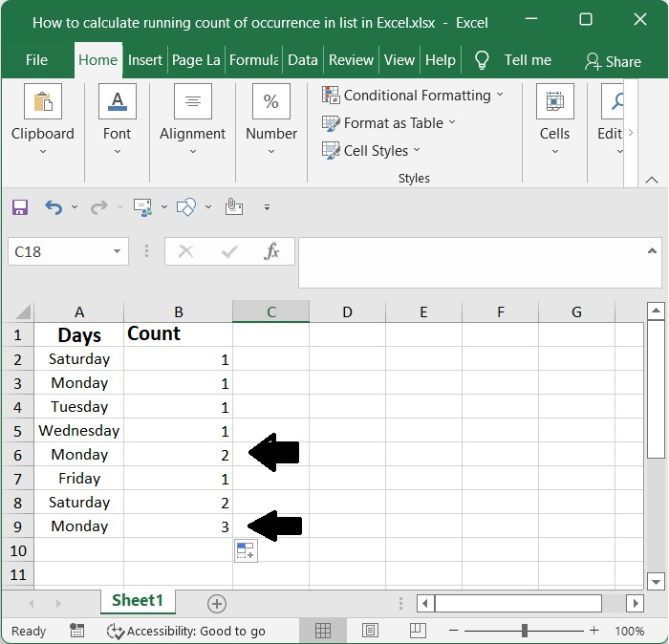669x644 pixels.
Task: Click the Save icon in quick access toolbar
Action: point(20,206)
